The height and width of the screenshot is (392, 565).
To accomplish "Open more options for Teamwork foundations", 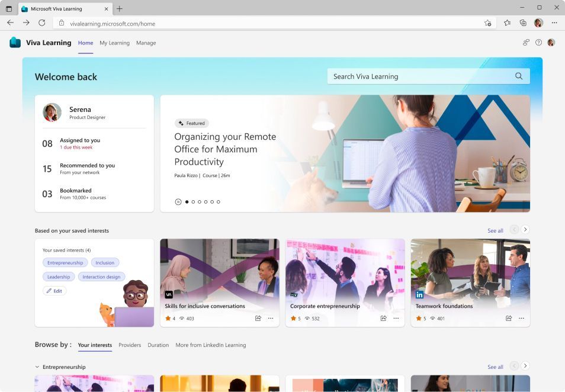I will [x=521, y=318].
